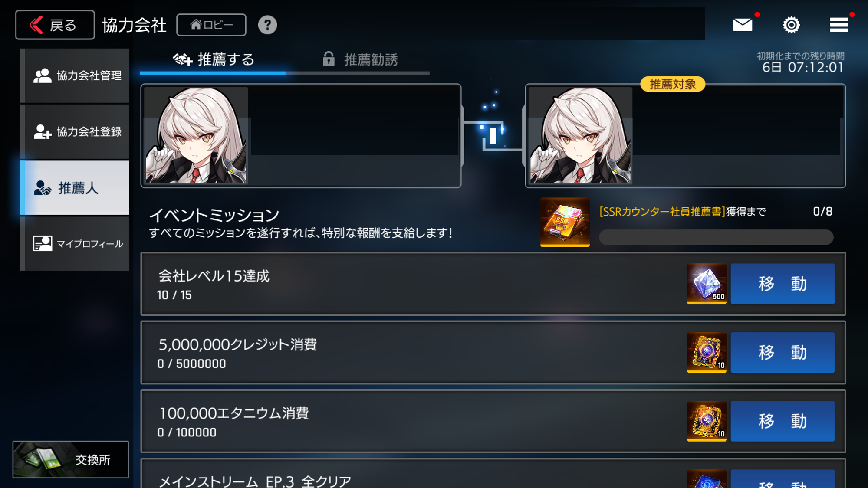Open 協力会社登録 in the sidebar

point(75,131)
